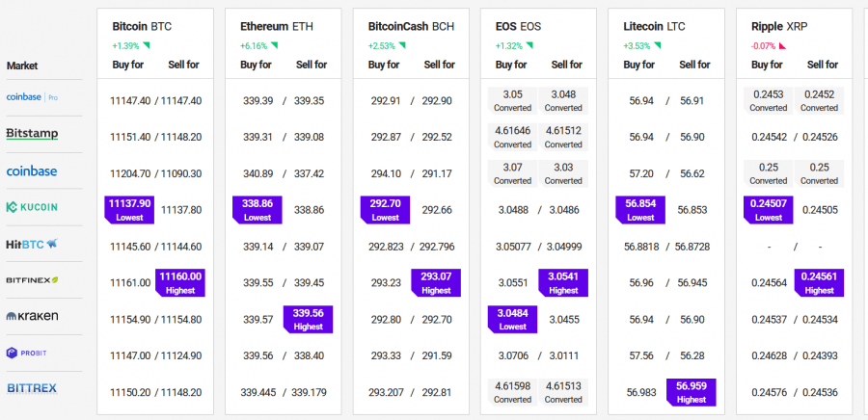
Task: Open the Coinbase Pro market logo
Action: [x=32, y=97]
